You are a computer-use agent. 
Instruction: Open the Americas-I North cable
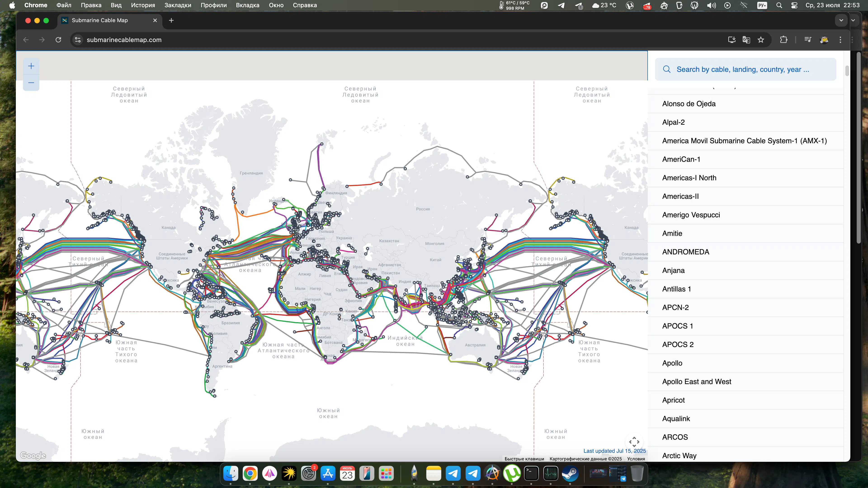745,178
